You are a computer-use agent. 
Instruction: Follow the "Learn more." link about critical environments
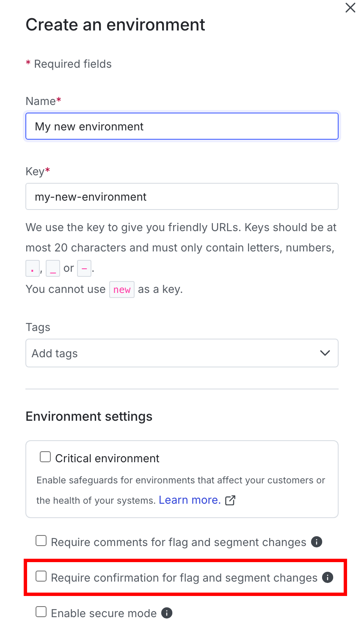pos(190,500)
